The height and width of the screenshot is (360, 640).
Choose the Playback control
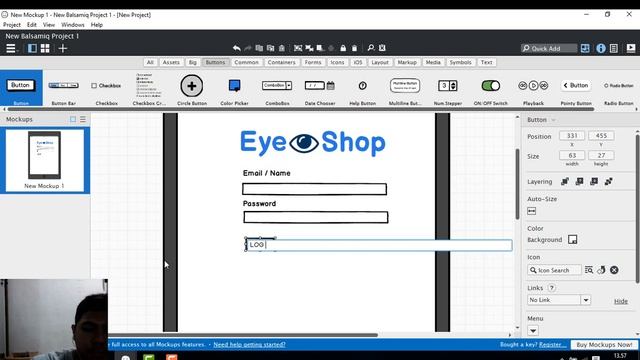click(533, 90)
